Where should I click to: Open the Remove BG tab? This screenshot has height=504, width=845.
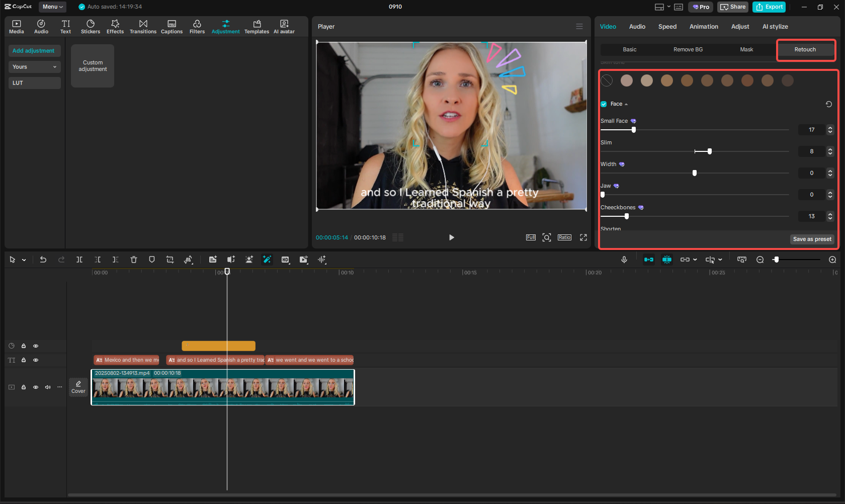pyautogui.click(x=688, y=49)
